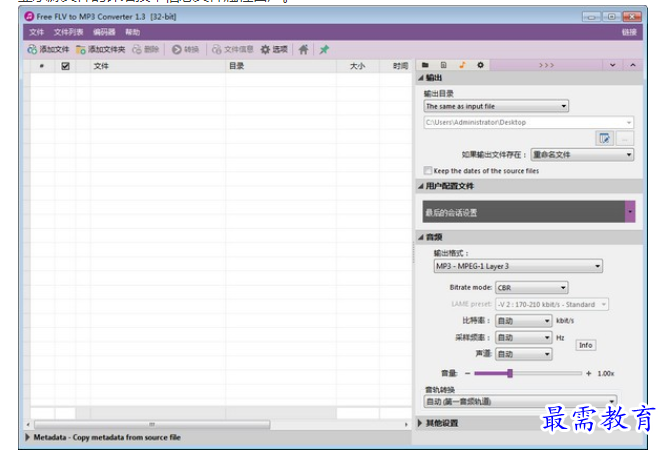Open File Info (文件信息) from toolbar
The width and height of the screenshot is (664, 450).
pyautogui.click(x=232, y=50)
